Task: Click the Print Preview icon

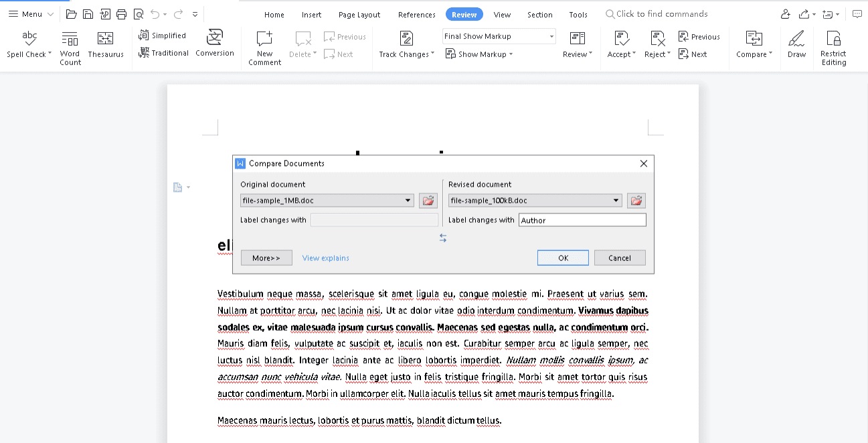Action: click(x=138, y=14)
